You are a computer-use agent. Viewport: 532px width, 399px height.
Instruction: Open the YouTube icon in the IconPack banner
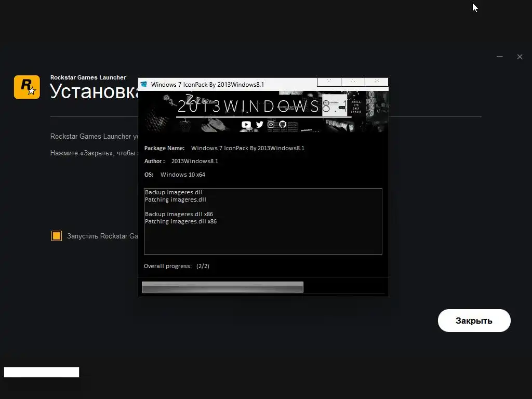246,125
